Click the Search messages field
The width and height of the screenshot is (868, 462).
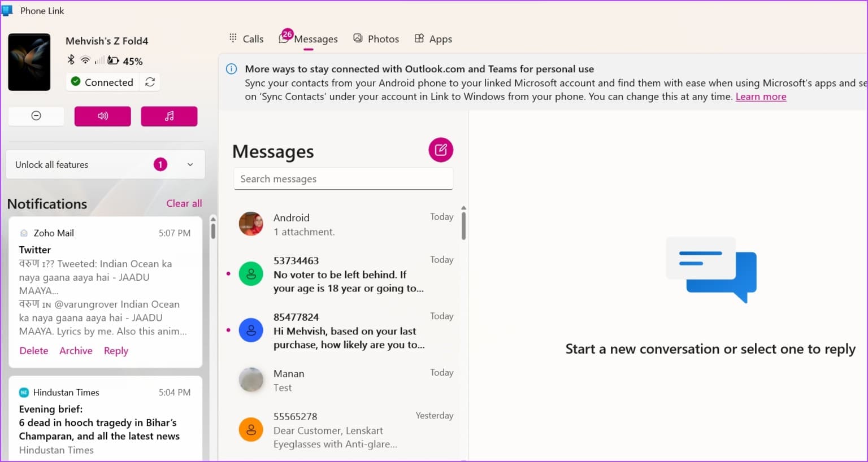coord(343,179)
